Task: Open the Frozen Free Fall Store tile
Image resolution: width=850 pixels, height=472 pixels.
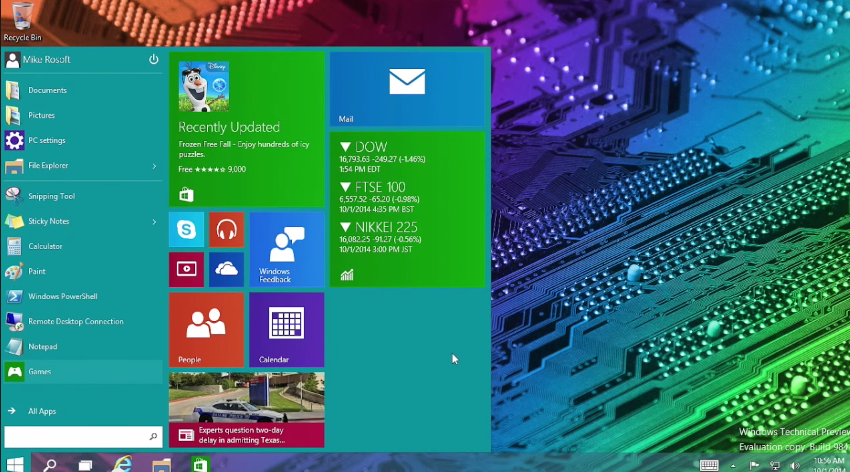Action: click(246, 129)
